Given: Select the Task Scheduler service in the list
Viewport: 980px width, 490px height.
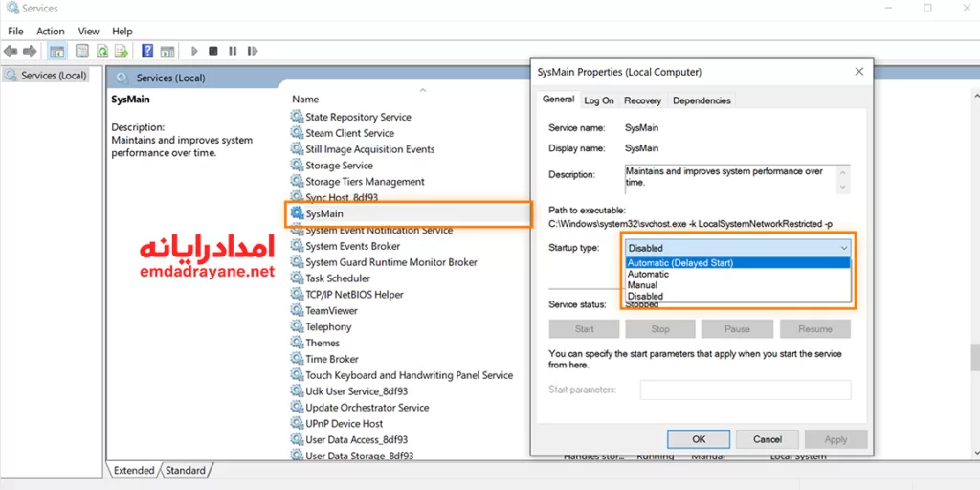Looking at the screenshot, I should (x=338, y=278).
